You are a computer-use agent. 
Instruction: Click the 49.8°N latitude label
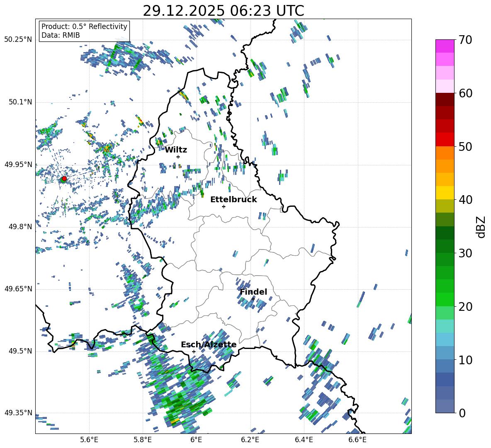(20, 227)
